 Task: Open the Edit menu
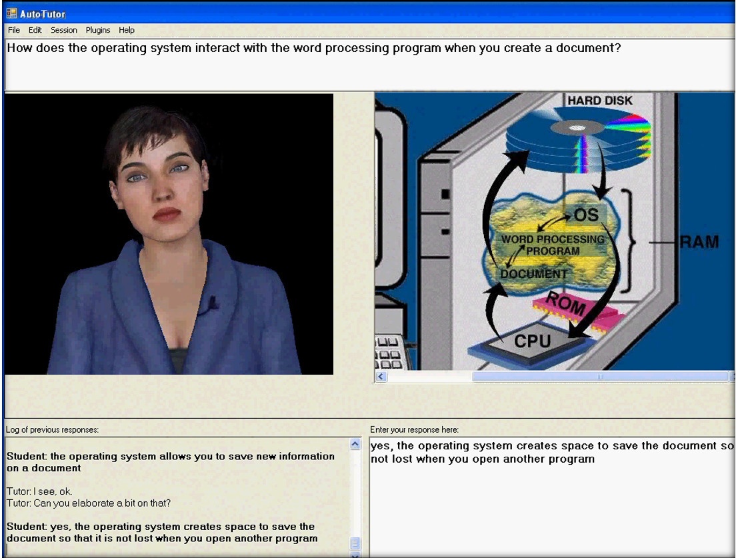(x=35, y=30)
